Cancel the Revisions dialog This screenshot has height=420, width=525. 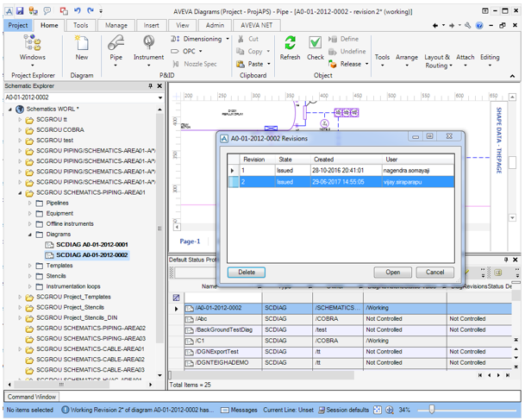435,273
